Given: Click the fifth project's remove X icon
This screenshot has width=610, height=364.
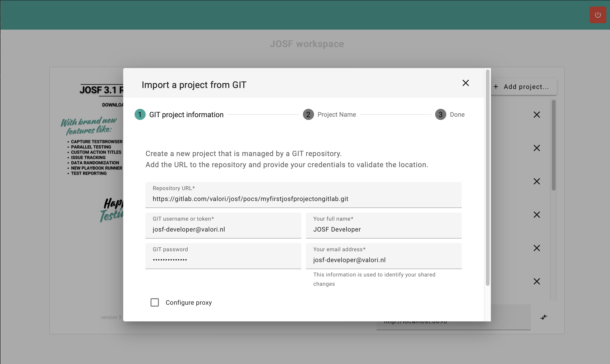Looking at the screenshot, I should 536,248.
